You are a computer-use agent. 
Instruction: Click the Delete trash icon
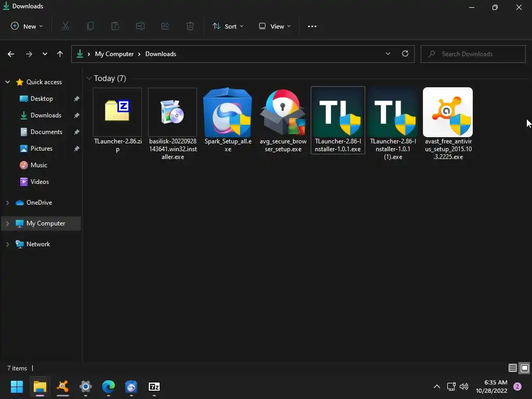tap(190, 26)
